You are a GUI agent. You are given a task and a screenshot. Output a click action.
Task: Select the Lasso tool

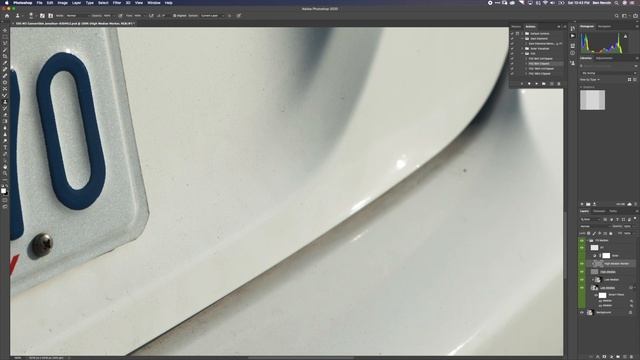(x=5, y=43)
